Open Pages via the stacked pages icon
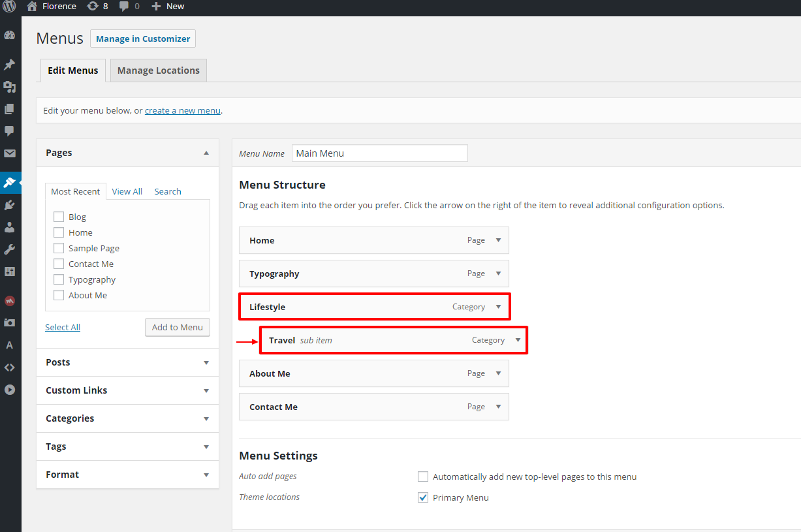This screenshot has width=801, height=532. tap(10, 109)
